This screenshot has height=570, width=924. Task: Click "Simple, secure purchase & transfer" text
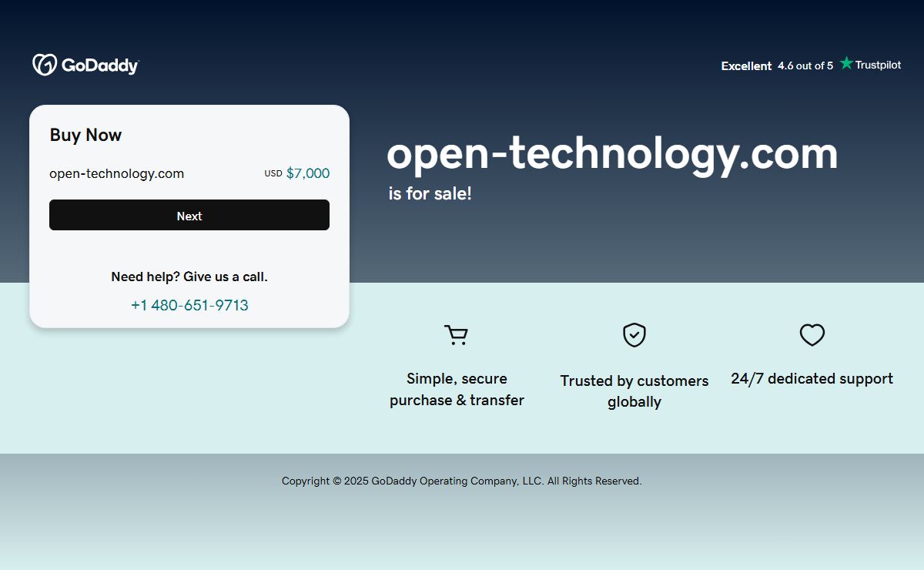tap(457, 389)
